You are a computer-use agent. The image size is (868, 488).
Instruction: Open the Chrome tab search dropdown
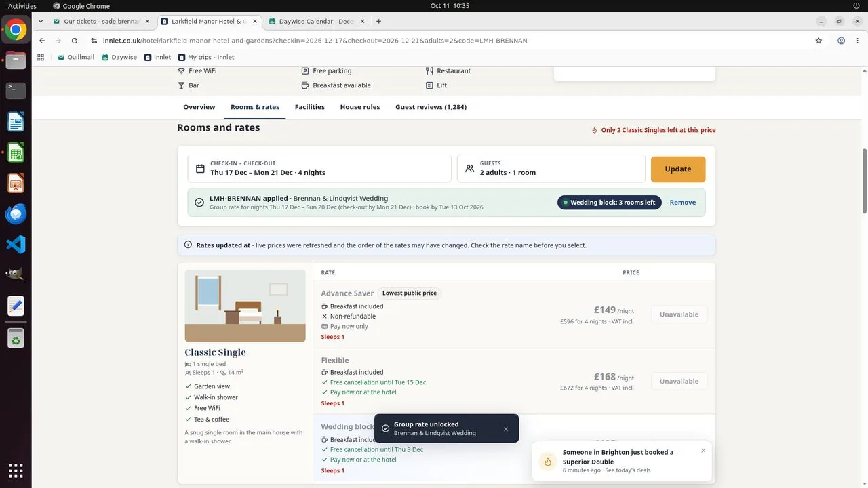(x=41, y=21)
